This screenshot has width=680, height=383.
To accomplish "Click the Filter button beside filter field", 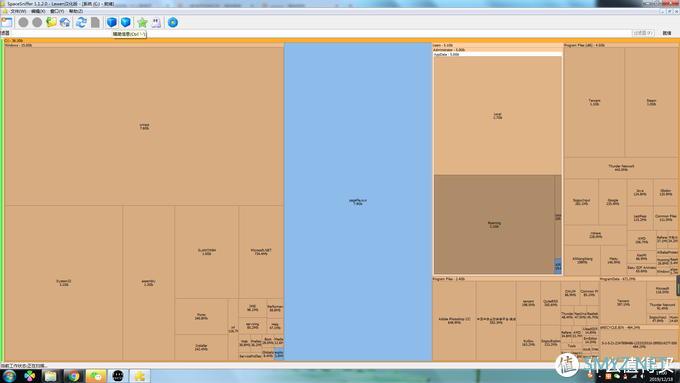I will pos(643,33).
